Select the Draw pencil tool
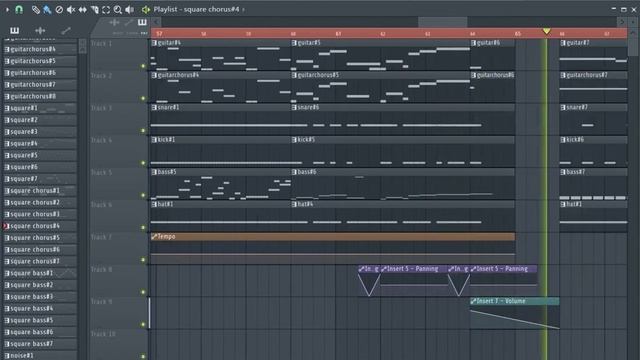The image size is (640, 360). [36, 9]
